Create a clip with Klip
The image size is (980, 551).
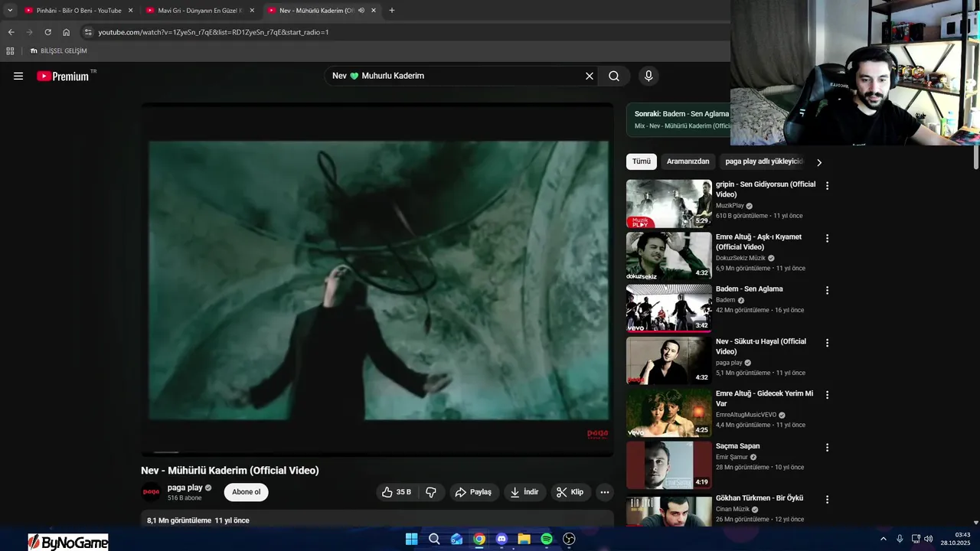[x=570, y=492]
